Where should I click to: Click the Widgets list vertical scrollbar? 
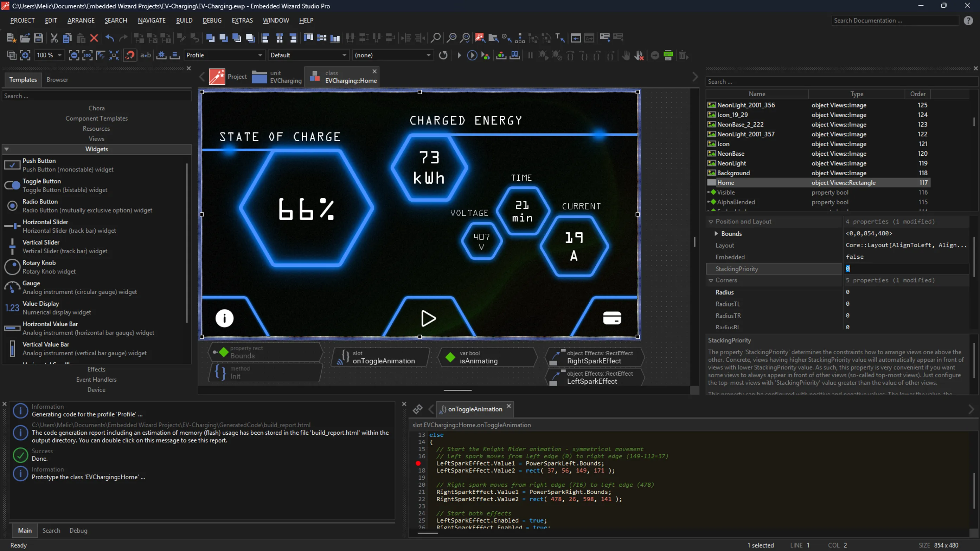187,244
